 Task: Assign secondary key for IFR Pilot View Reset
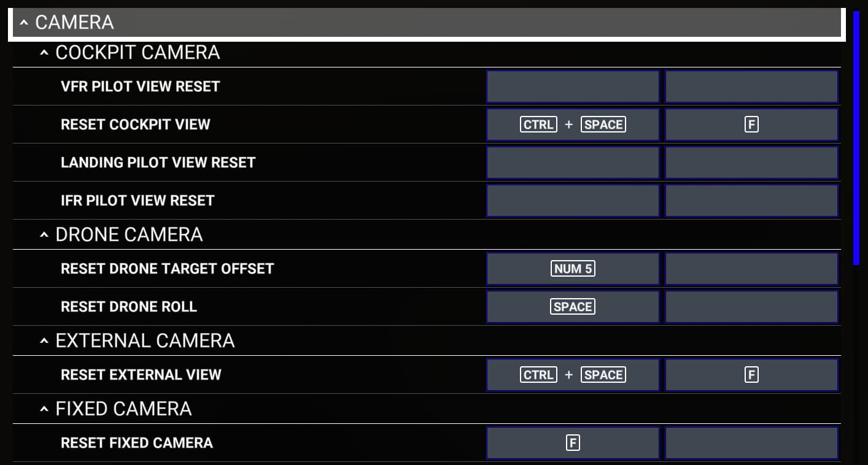(751, 201)
